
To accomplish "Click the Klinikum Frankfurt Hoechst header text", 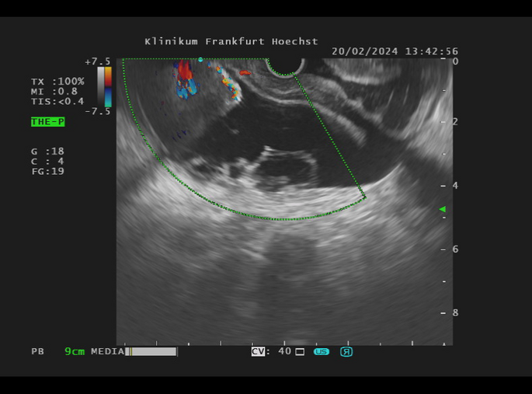I will click(231, 41).
